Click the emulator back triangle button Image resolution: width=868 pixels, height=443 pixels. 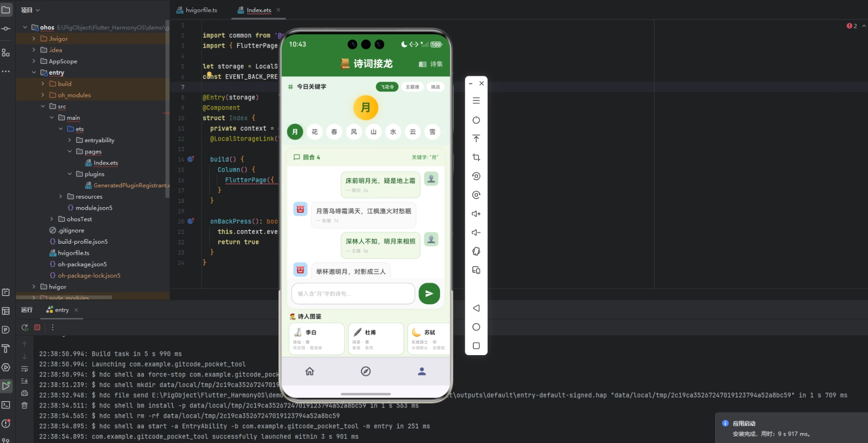point(476,308)
